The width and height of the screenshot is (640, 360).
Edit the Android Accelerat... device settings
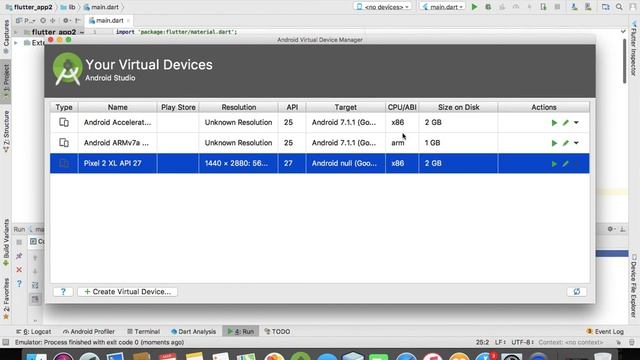click(x=565, y=122)
